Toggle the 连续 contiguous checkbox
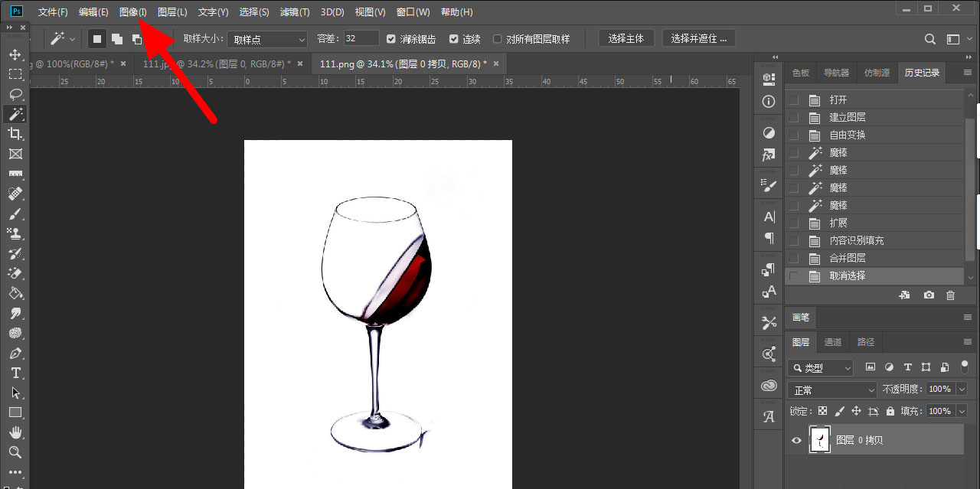 pos(454,38)
